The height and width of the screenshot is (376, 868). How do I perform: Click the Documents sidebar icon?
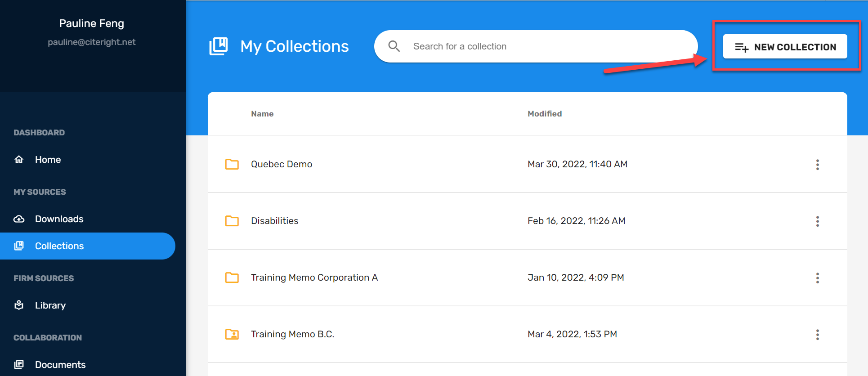tap(19, 365)
